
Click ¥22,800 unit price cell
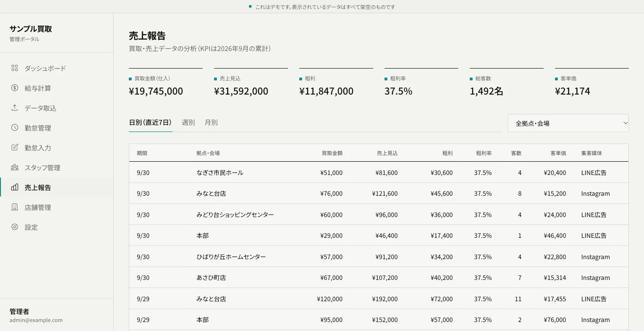[x=555, y=257]
